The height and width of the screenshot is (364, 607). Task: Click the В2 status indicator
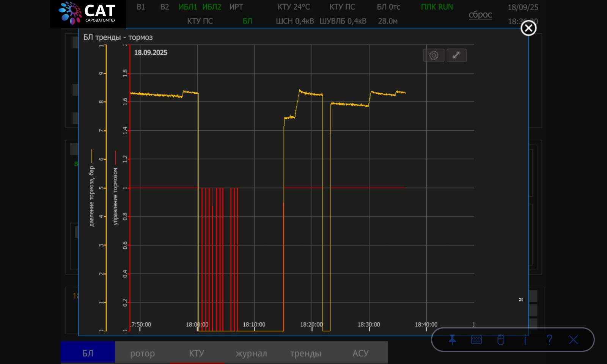(165, 7)
